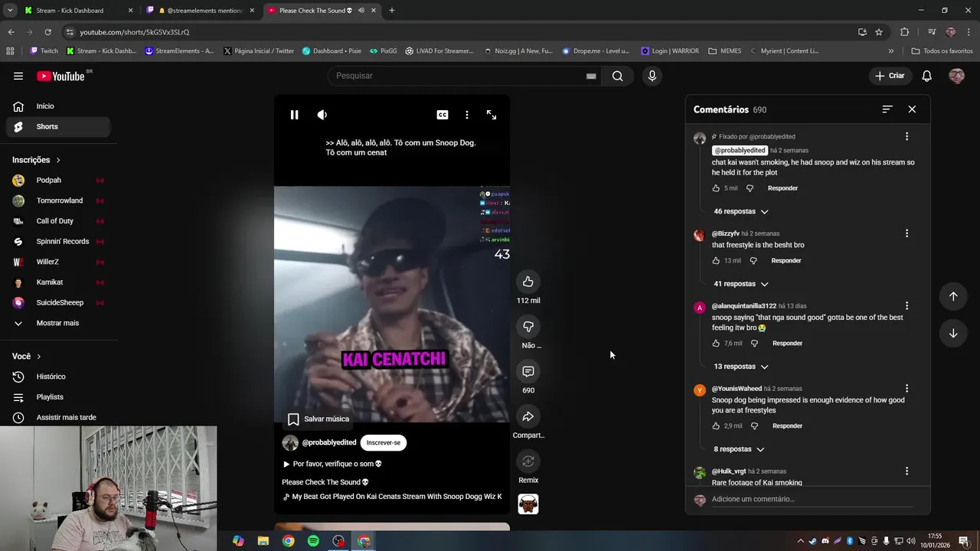Viewport: 980px width, 551px height.
Task: Expand the Inscrições section
Action: [36, 160]
